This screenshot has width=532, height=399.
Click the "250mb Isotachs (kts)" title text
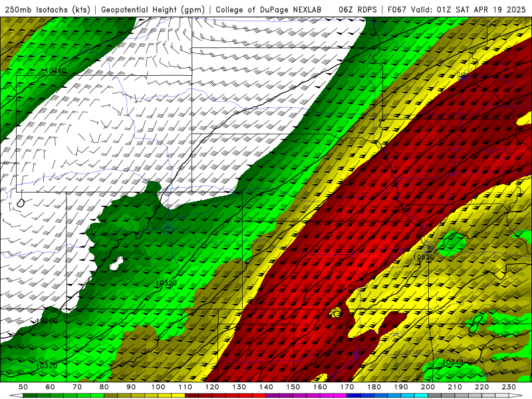tap(48, 9)
